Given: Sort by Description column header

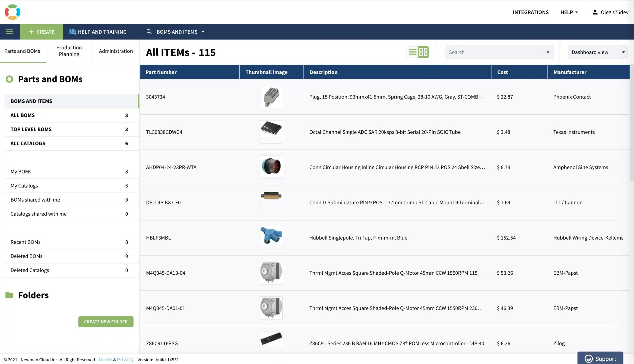Looking at the screenshot, I should pyautogui.click(x=397, y=72).
